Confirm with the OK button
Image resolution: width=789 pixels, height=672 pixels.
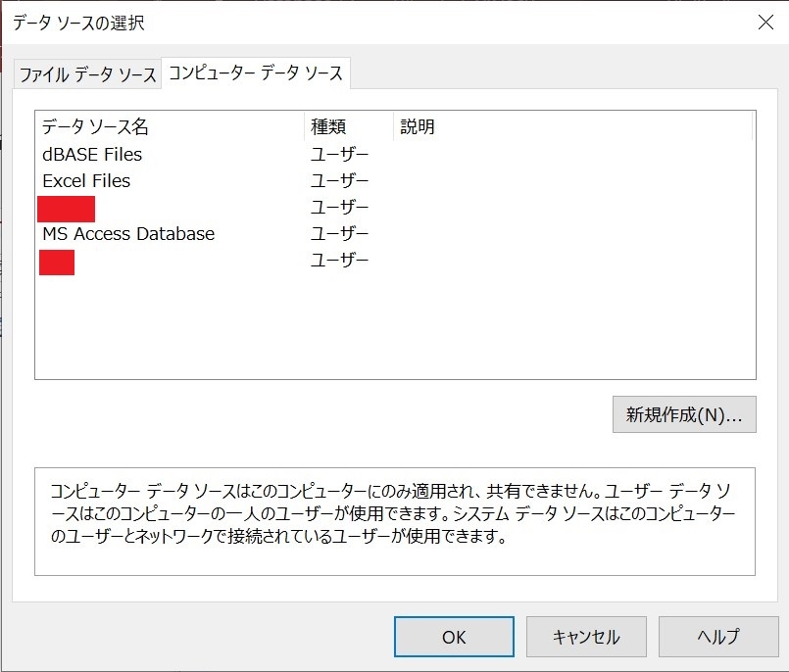454,637
